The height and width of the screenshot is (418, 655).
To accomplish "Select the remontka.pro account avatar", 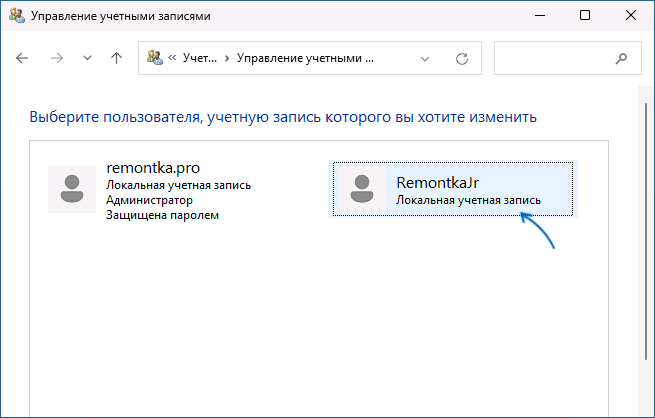I will pyautogui.click(x=72, y=189).
